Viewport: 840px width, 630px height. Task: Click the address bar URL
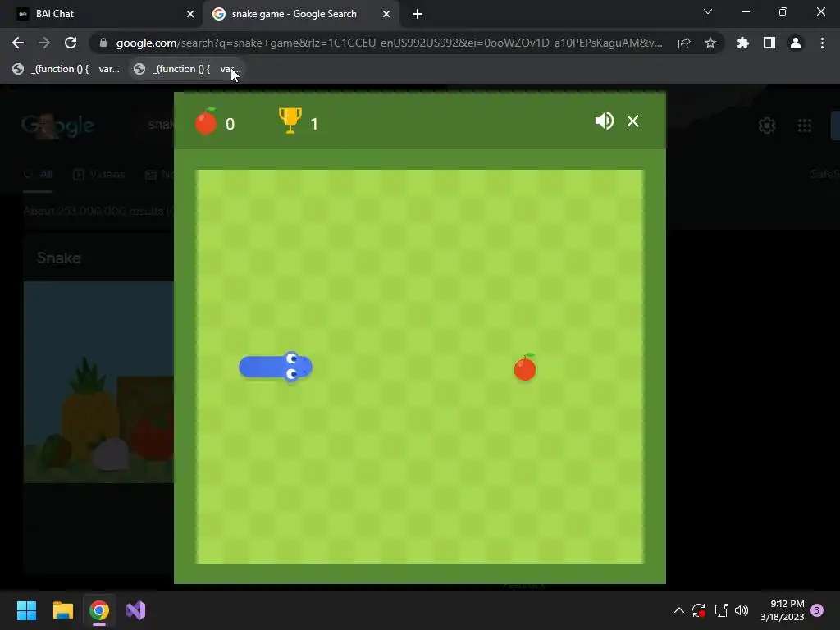pos(389,43)
